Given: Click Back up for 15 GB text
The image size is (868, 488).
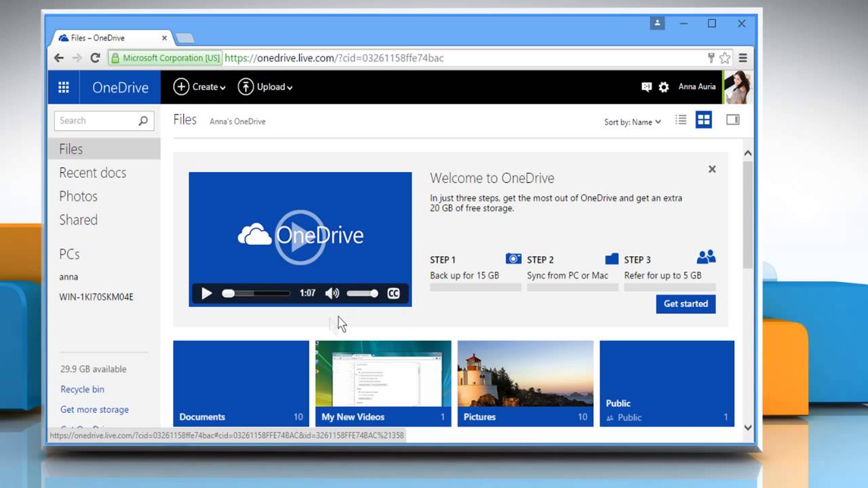Looking at the screenshot, I should [465, 276].
